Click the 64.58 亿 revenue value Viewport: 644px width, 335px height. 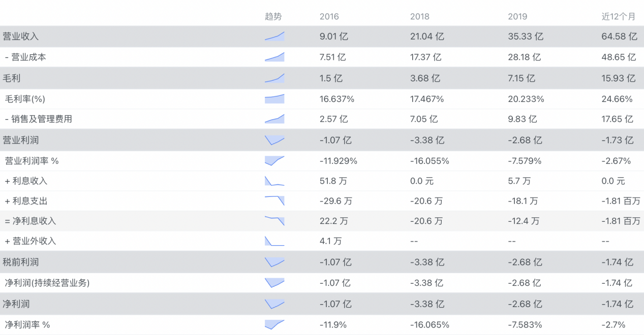[x=619, y=37]
